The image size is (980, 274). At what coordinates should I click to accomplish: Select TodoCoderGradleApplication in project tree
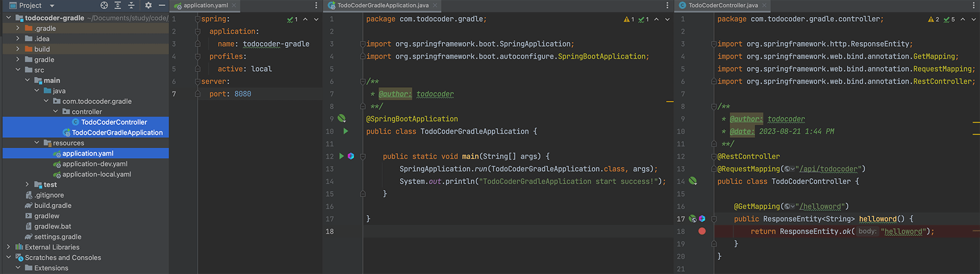click(117, 132)
